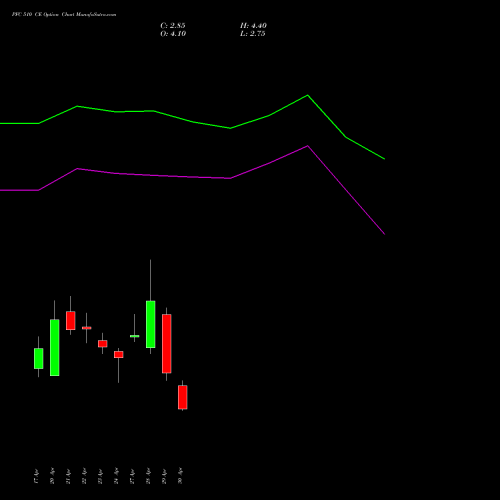The image size is (500, 500).
Task: Click the last red candle for 30 Apr
Action: point(183,397)
